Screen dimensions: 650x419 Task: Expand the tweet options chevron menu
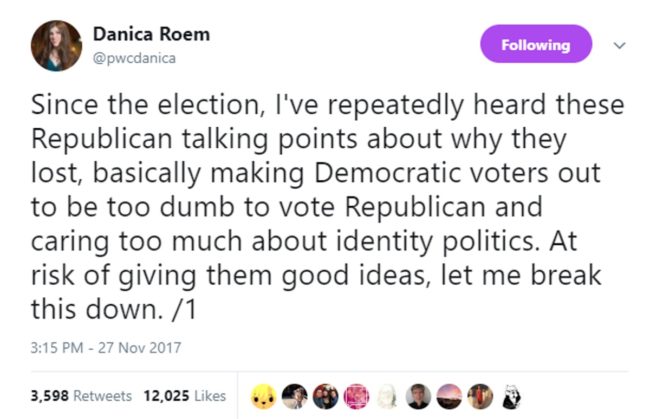[619, 45]
